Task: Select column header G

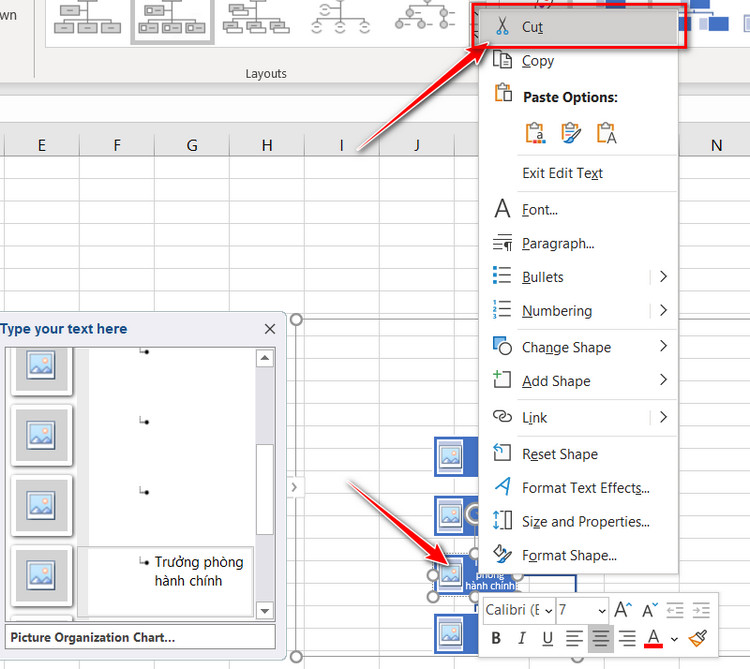Action: point(192,145)
